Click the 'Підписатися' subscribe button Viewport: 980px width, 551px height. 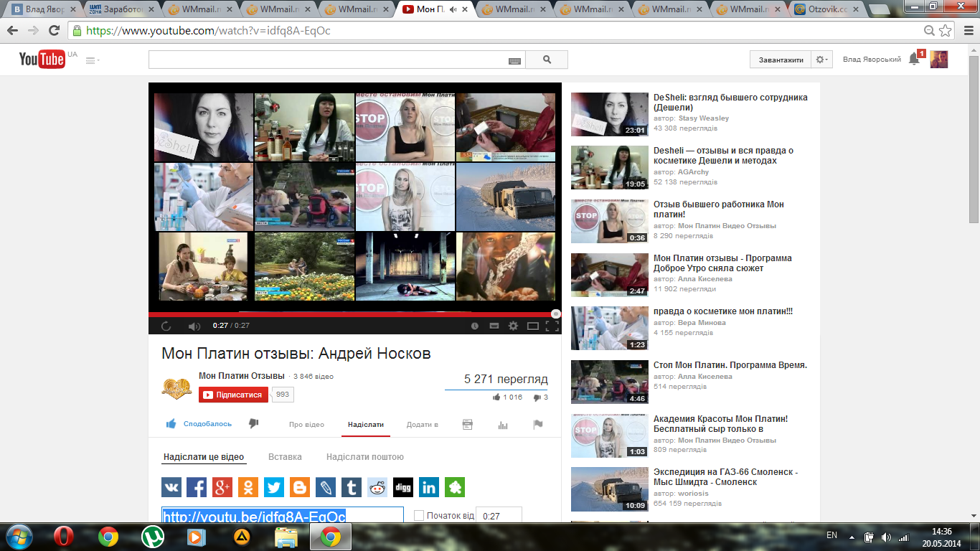[234, 395]
